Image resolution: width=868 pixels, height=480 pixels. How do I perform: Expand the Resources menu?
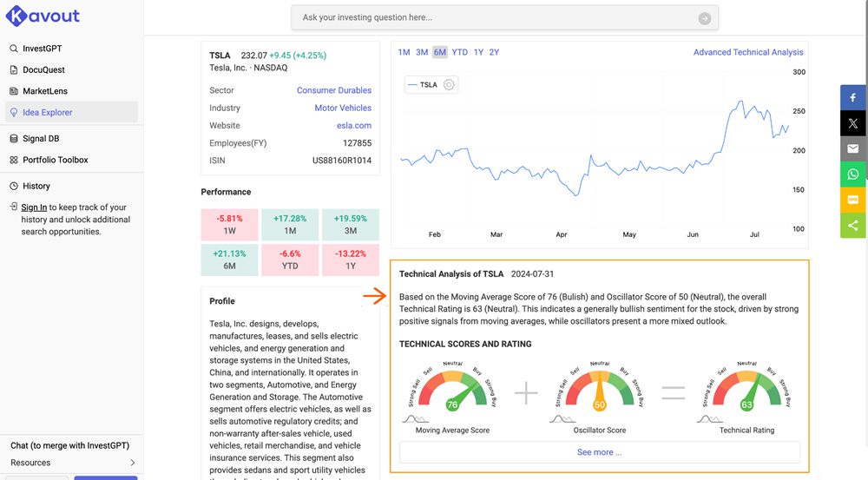132,463
